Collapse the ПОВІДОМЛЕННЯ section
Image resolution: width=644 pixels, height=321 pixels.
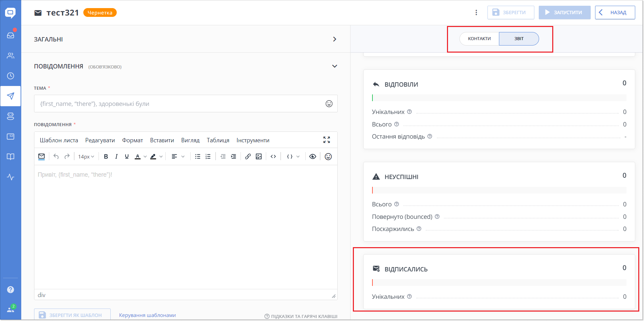point(334,66)
